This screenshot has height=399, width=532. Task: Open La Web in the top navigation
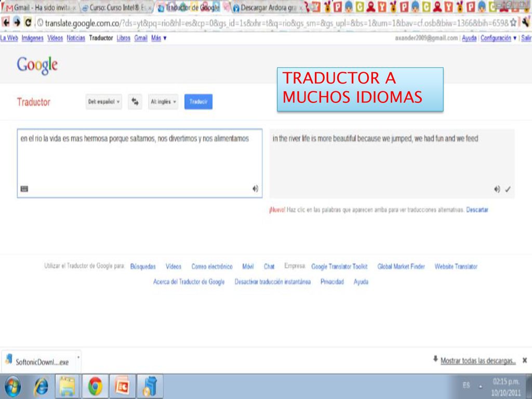pos(9,38)
